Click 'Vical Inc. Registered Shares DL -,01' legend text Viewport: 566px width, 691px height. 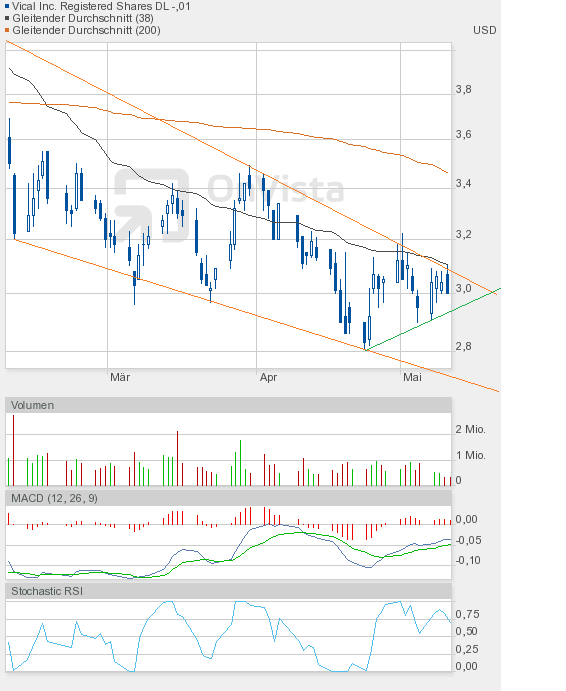pos(101,6)
